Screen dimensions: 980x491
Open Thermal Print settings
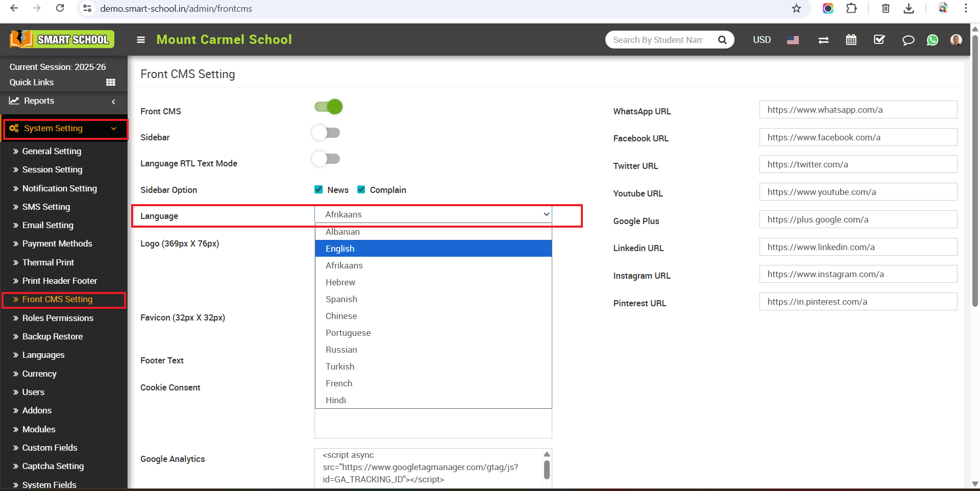48,262
